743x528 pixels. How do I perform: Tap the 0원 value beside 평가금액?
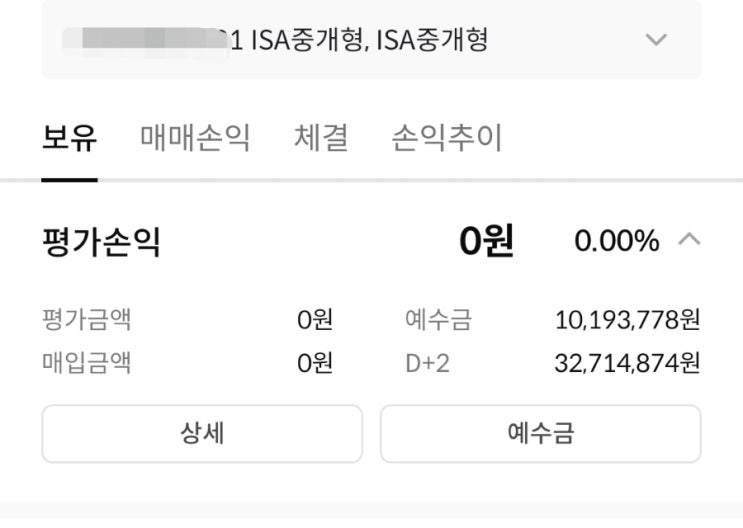314,320
